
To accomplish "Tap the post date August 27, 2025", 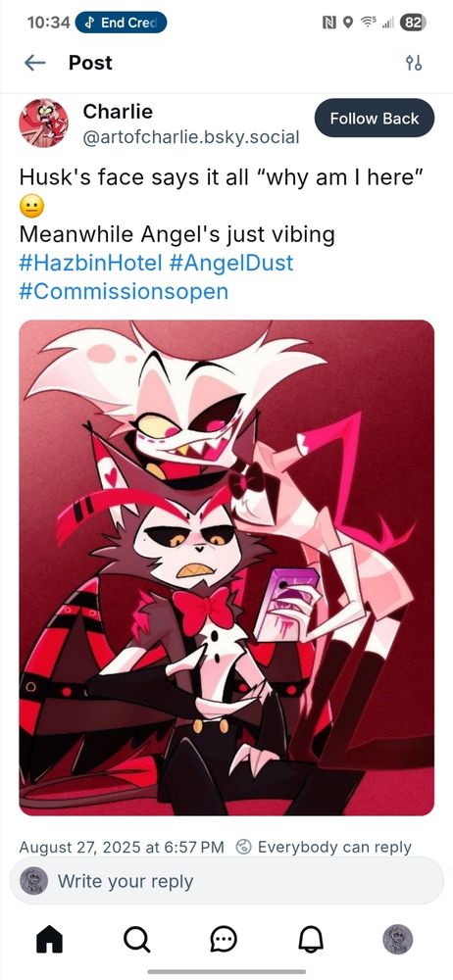I will pos(122,848).
